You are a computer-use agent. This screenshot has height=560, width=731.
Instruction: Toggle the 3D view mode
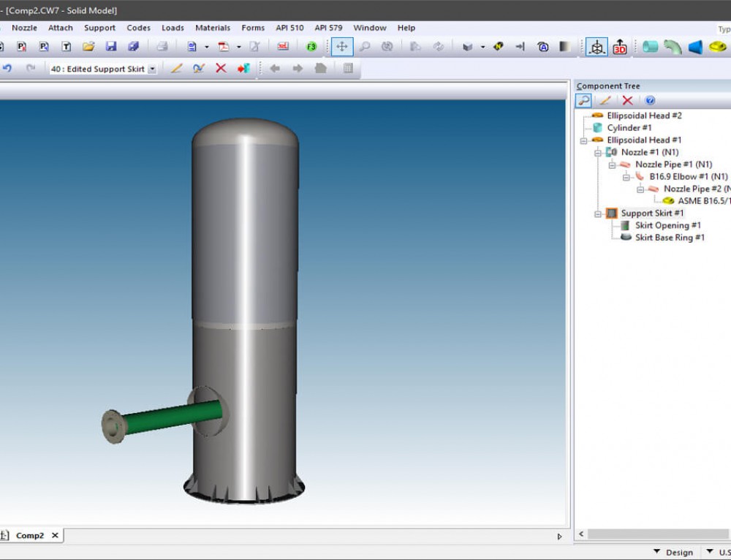[619, 46]
